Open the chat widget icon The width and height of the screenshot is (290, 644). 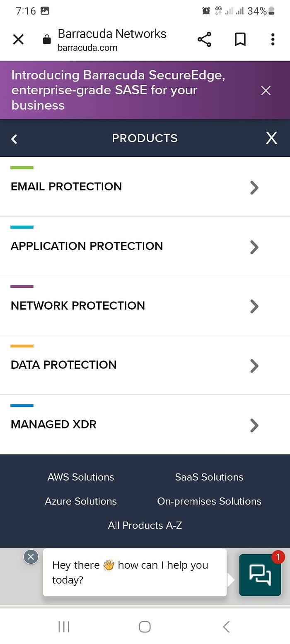[260, 575]
